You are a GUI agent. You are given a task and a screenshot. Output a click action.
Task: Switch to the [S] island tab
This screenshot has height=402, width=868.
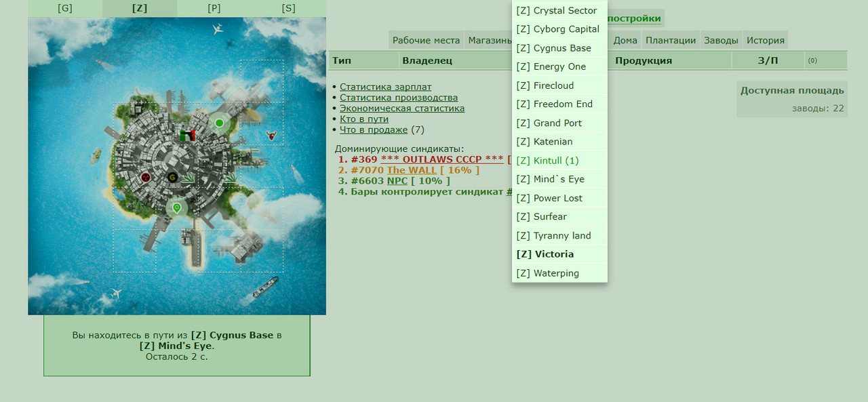click(289, 8)
